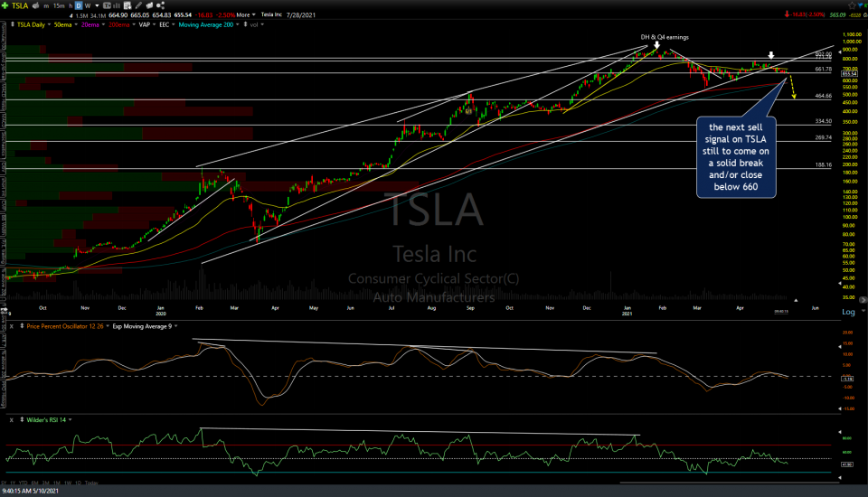Screen dimensions: 868x497
Task: Open the More quote details dropdown
Action: (246, 15)
